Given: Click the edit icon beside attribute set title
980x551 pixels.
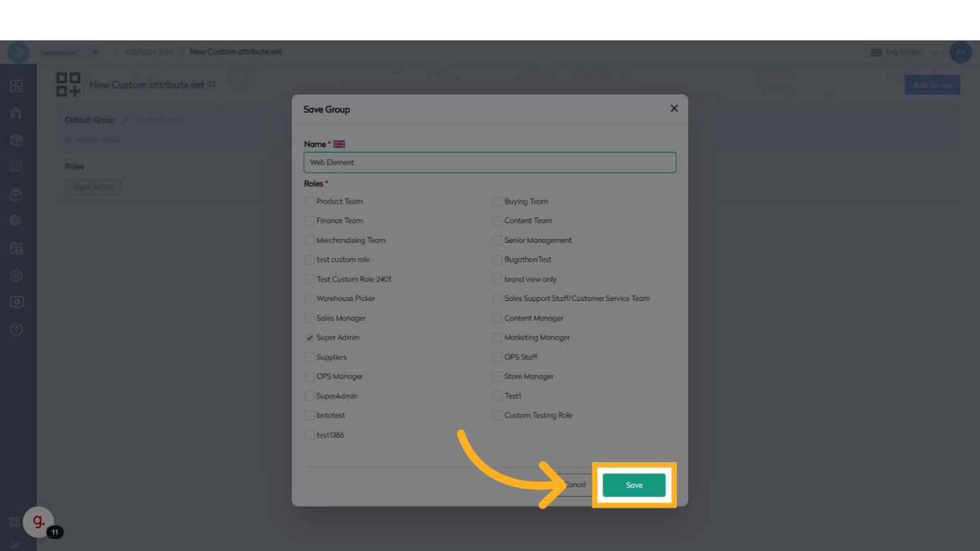Looking at the screenshot, I should point(212,85).
